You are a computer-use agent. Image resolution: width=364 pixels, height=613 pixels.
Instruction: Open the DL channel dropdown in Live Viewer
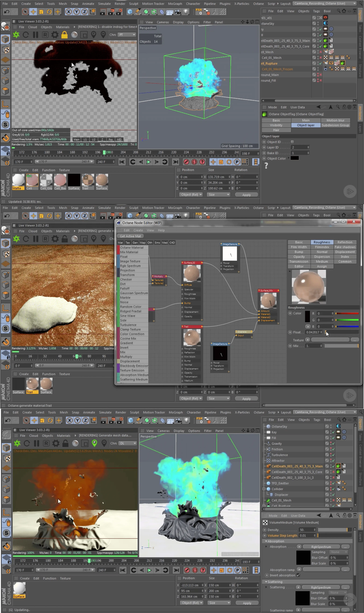[x=128, y=443]
